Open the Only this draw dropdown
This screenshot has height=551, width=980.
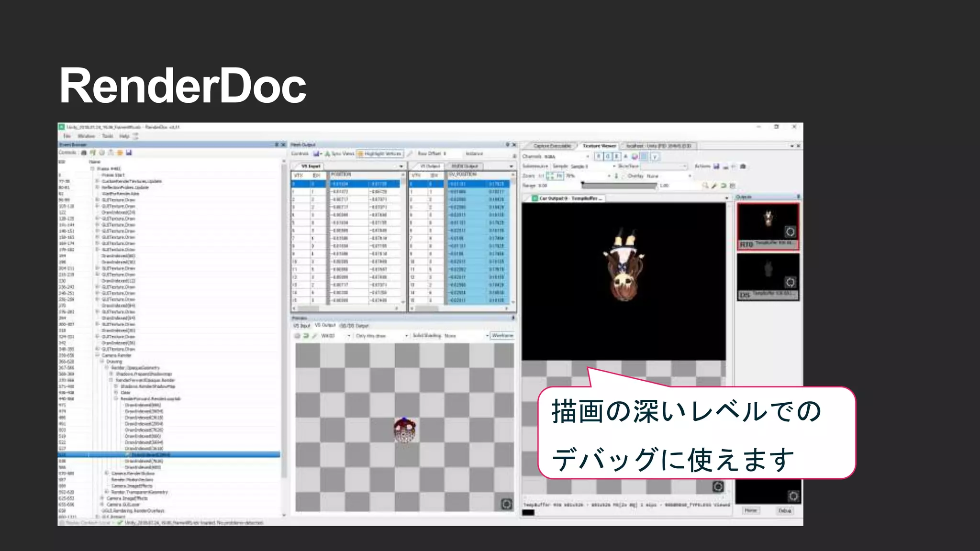click(x=382, y=336)
